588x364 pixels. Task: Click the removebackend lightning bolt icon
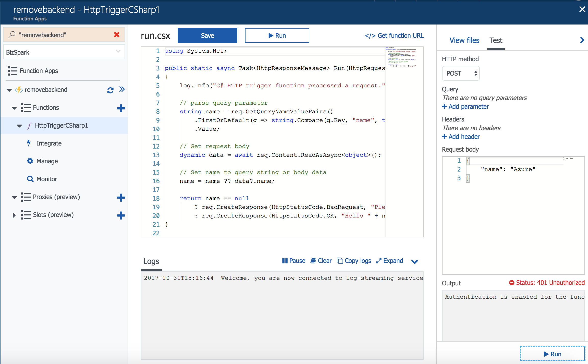click(x=19, y=90)
